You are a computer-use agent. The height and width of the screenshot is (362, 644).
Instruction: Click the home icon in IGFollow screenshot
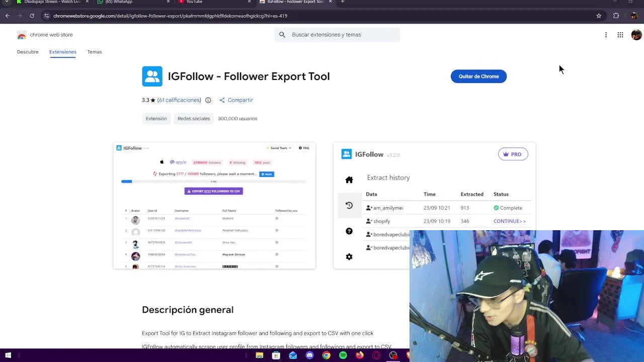[349, 179]
